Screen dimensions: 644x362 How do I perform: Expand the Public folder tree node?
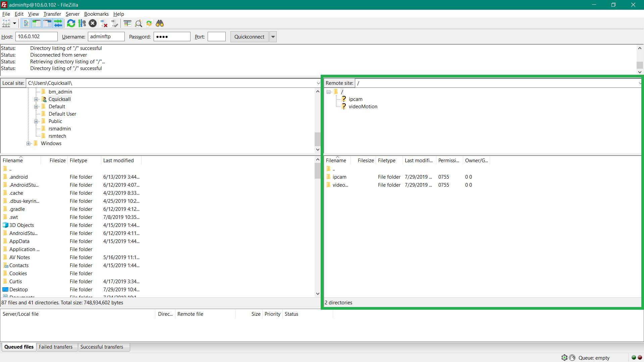pos(36,121)
